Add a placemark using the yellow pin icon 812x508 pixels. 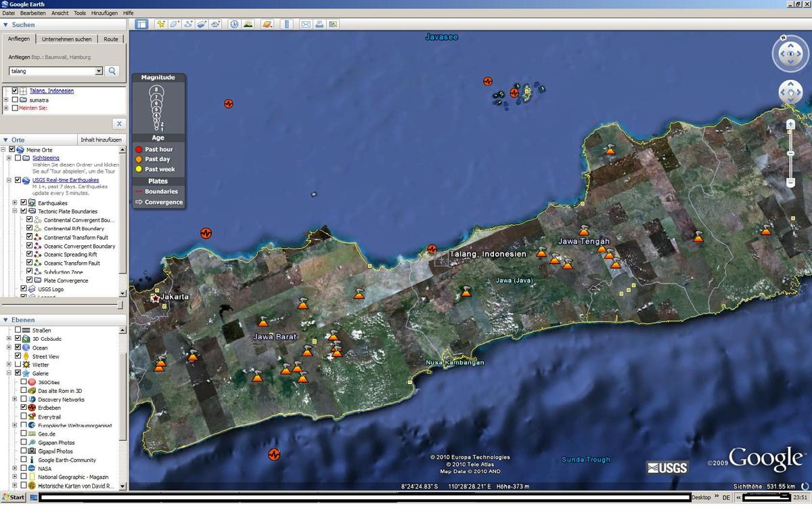point(161,24)
